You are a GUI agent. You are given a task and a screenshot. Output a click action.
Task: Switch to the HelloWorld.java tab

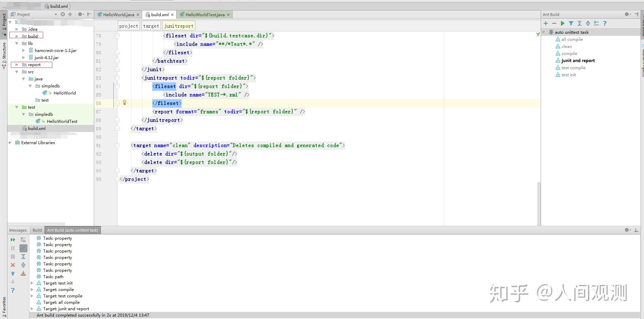coord(118,15)
